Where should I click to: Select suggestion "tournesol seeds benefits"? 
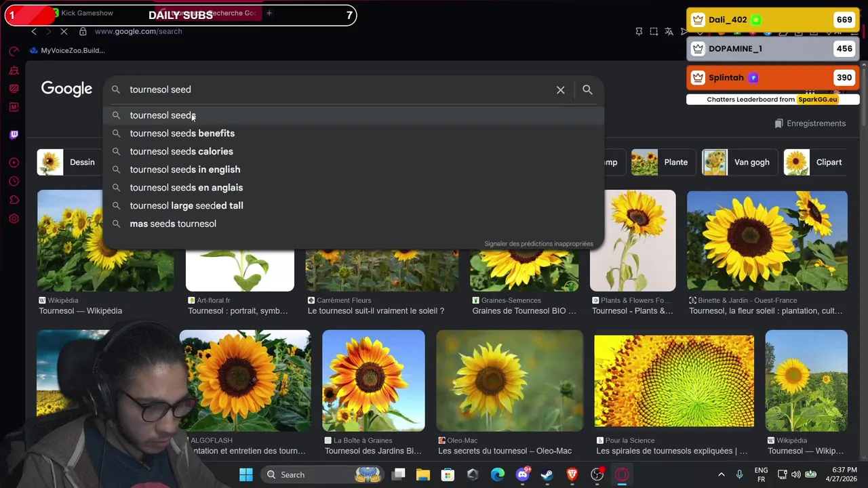(x=353, y=134)
